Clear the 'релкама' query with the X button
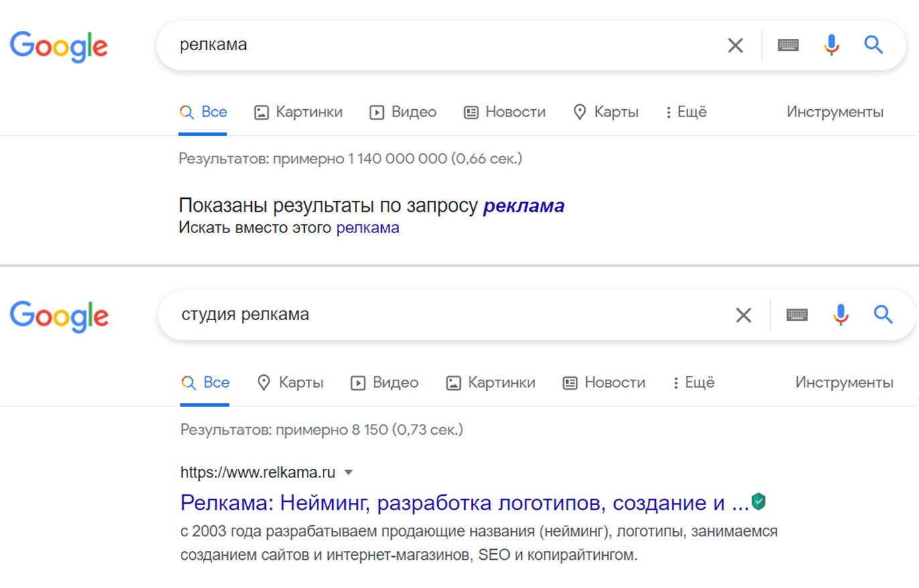 [x=735, y=45]
